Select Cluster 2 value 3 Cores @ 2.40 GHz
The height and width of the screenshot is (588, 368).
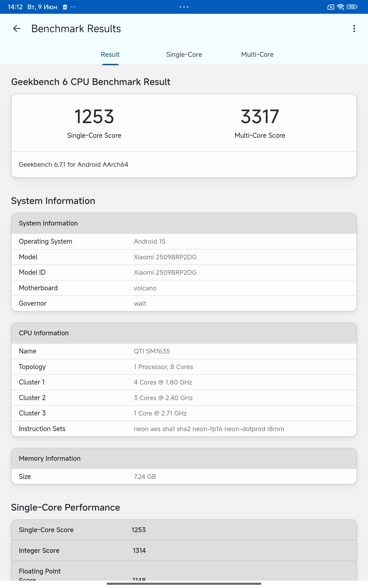coord(163,398)
